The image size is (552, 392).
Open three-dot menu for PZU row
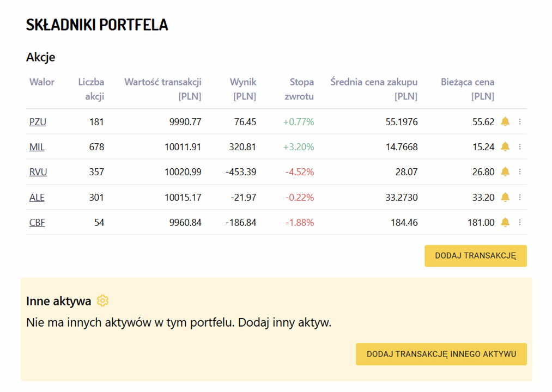pos(520,122)
